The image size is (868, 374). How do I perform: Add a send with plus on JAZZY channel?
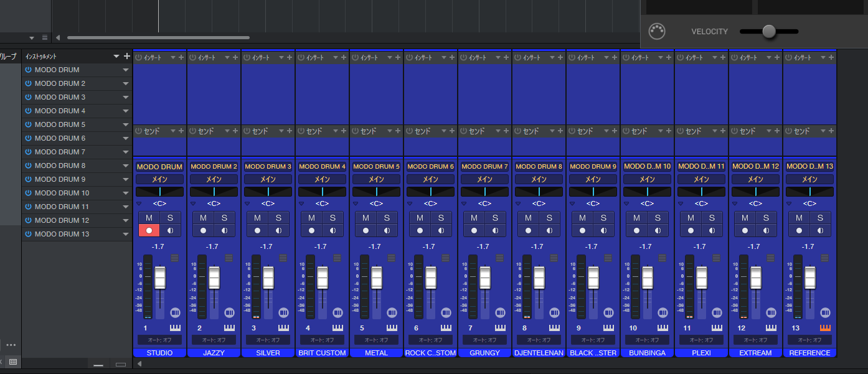[235, 131]
